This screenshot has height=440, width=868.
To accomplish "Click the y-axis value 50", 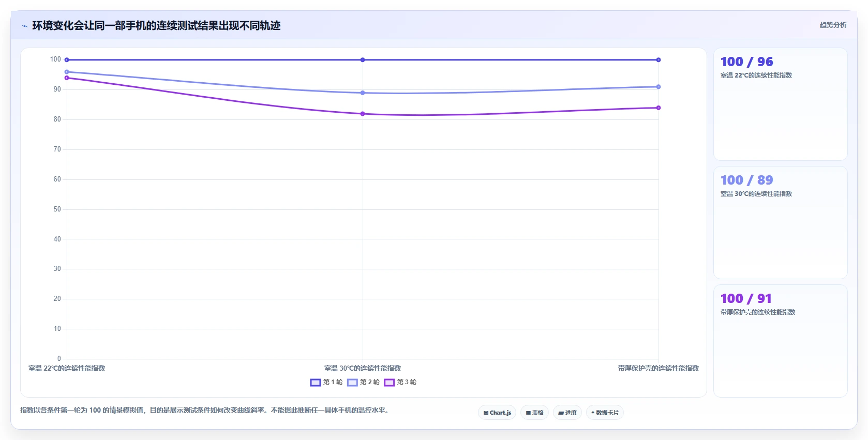I will (x=57, y=209).
